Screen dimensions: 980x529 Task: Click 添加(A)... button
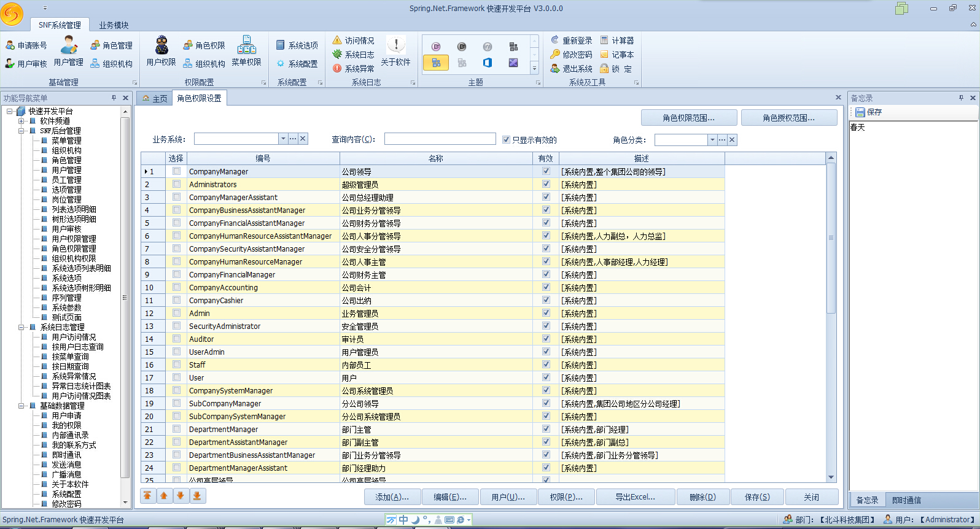pyautogui.click(x=392, y=497)
